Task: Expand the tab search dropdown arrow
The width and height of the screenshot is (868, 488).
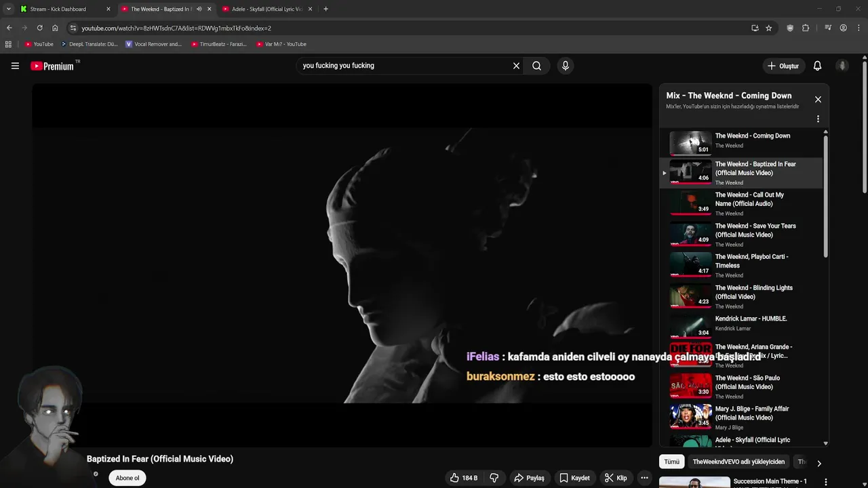Action: pyautogui.click(x=8, y=9)
